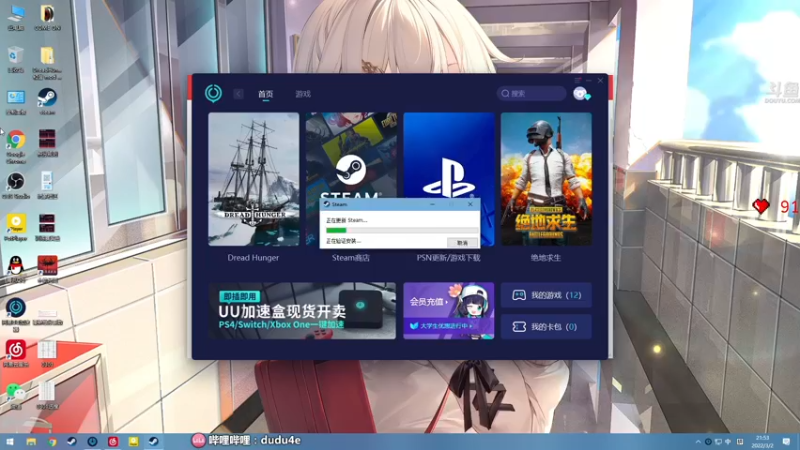Open the 游戏 tab
800x450 pixels.
303,94
